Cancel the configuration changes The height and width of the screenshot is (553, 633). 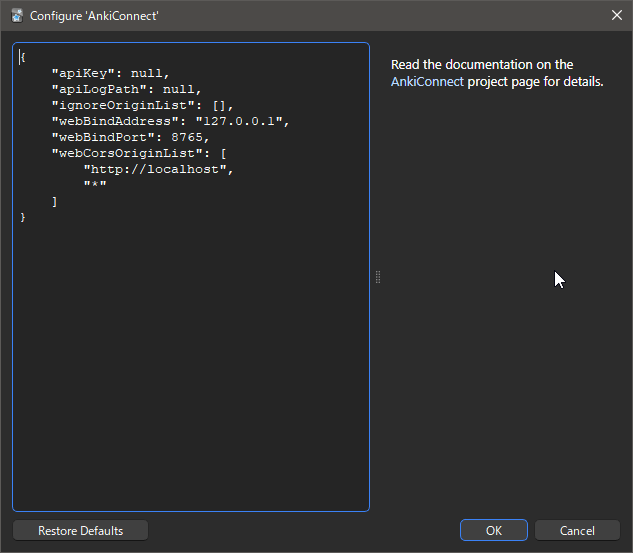577,531
